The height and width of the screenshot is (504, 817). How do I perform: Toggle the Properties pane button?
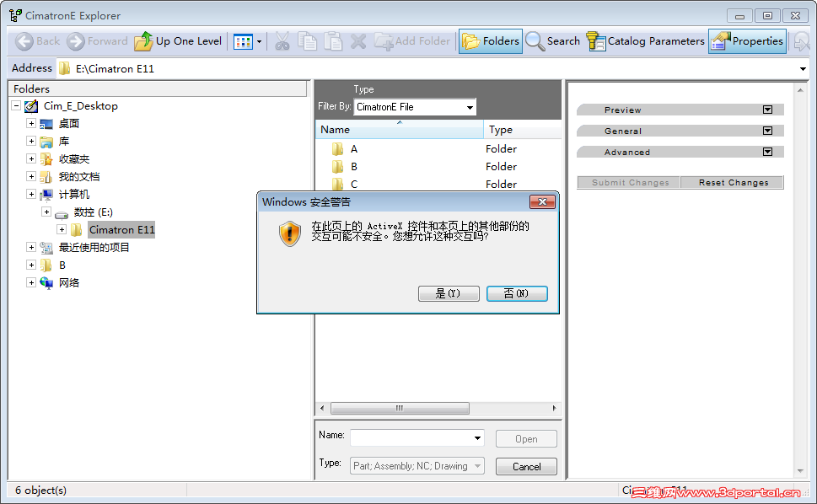point(747,41)
